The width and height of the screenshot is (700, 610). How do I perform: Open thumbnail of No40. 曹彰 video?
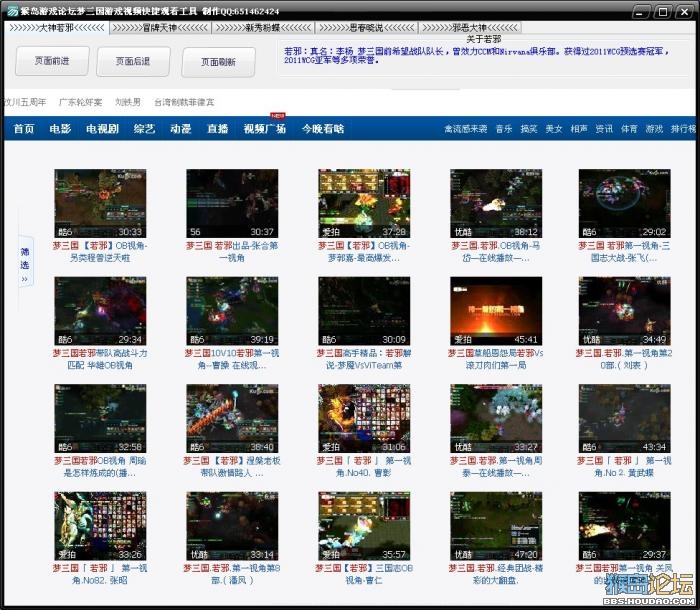coord(364,418)
